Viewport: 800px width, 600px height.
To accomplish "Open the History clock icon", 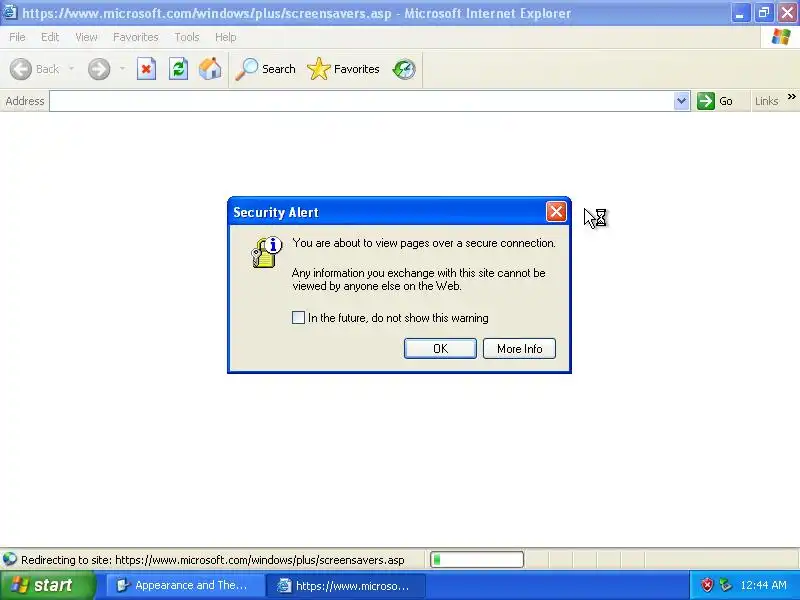I will click(404, 69).
